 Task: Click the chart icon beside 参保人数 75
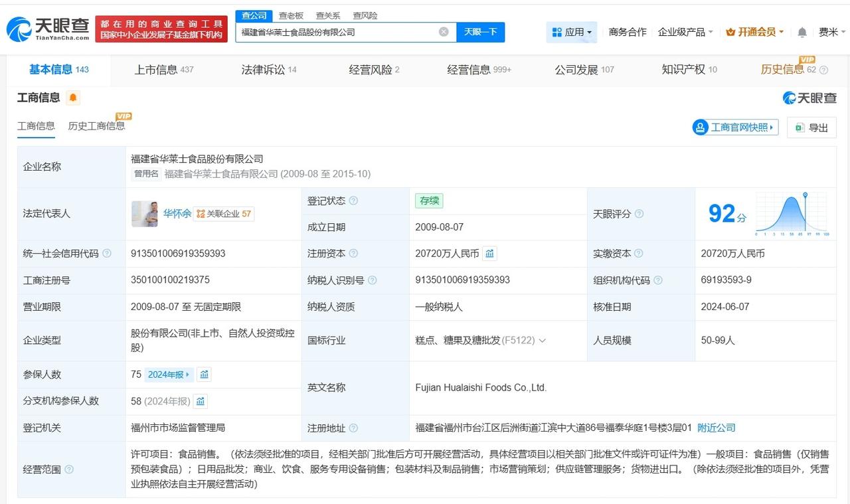click(204, 374)
